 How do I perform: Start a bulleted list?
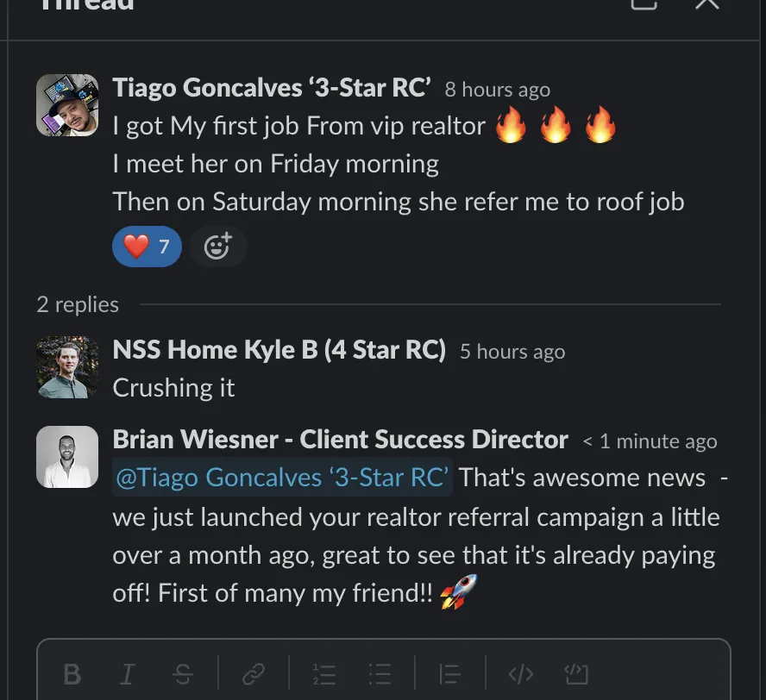point(380,674)
